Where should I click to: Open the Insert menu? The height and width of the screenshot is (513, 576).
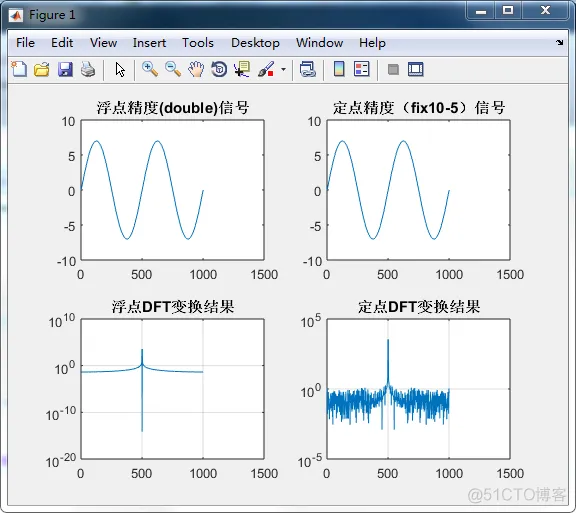coord(149,43)
